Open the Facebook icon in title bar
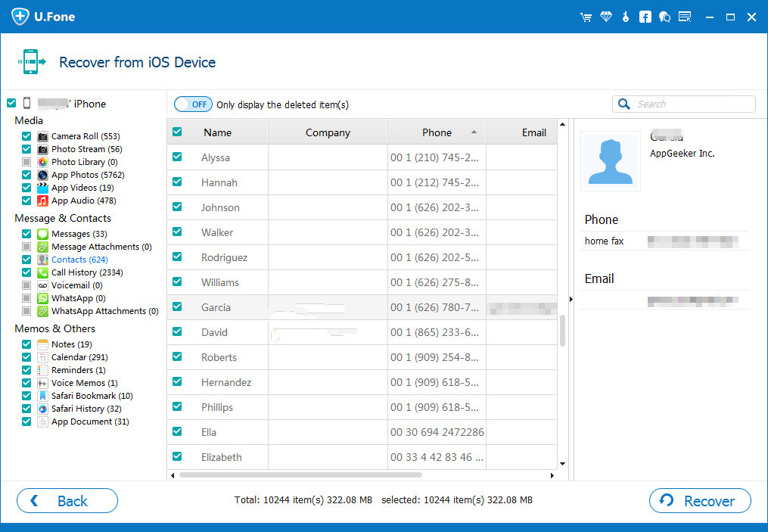Viewport: 768px width, 532px height. coord(645,17)
